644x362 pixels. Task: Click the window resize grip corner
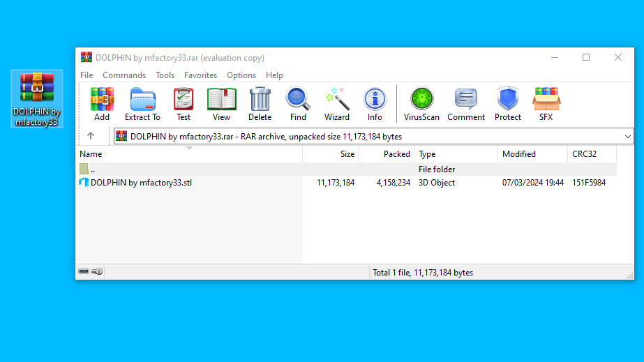tap(630, 276)
